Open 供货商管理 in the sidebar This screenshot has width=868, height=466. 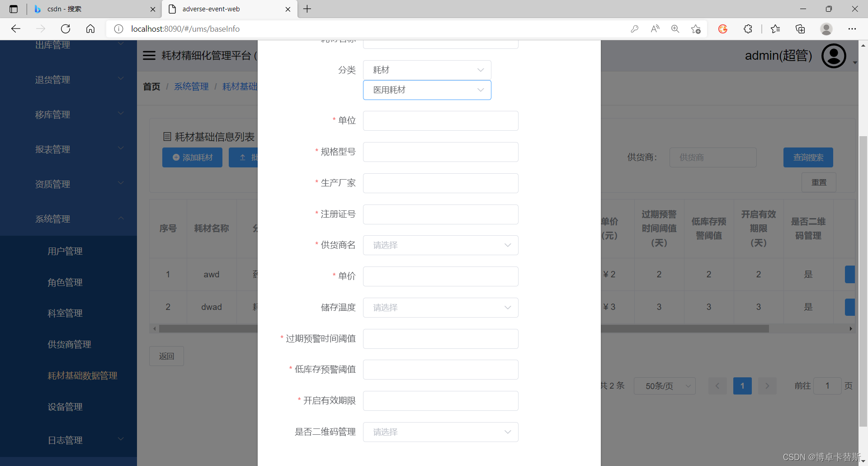[x=68, y=344]
